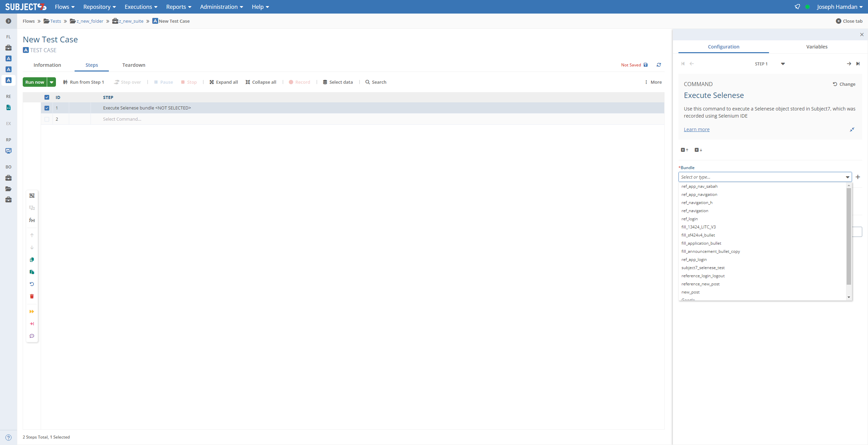
Task: Click the save icon next to Not Saved
Action: coord(646,65)
